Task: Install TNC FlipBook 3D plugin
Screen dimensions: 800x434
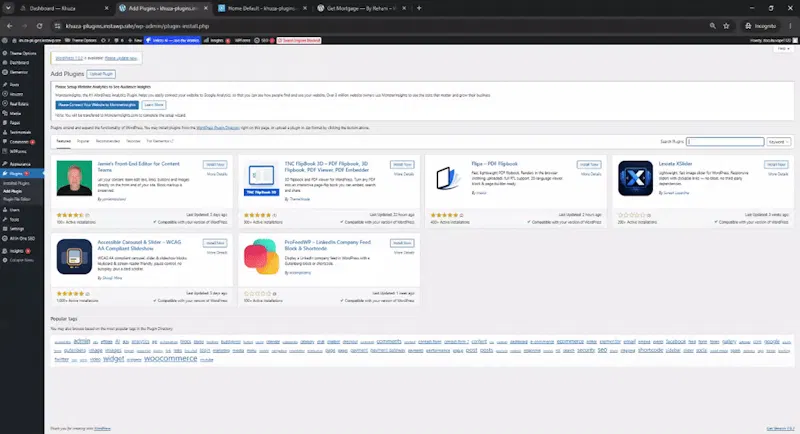Action: (x=402, y=165)
